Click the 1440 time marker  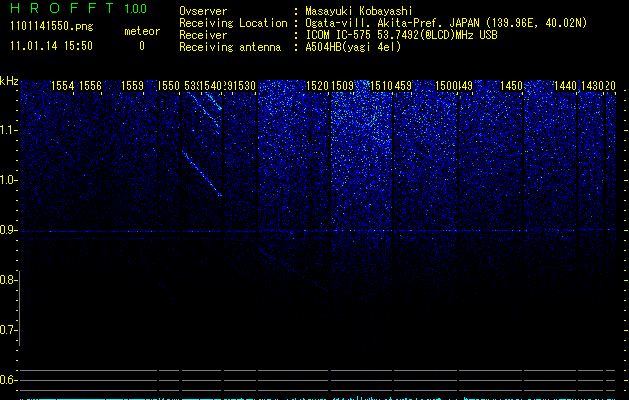(566, 86)
